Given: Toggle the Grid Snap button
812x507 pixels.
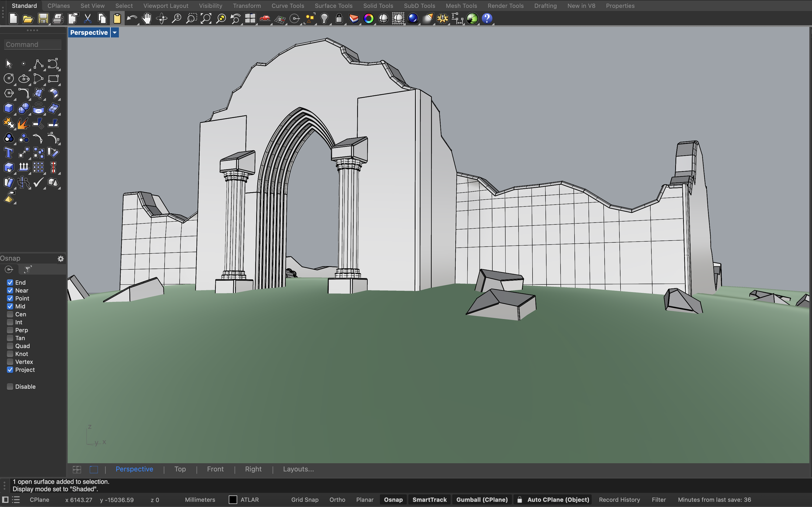Looking at the screenshot, I should point(304,500).
